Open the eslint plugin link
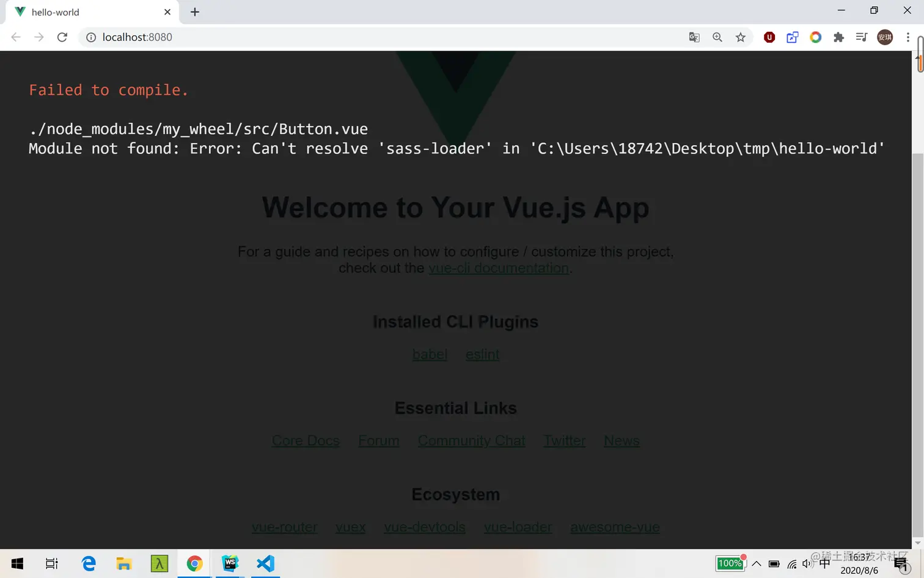 coord(482,355)
